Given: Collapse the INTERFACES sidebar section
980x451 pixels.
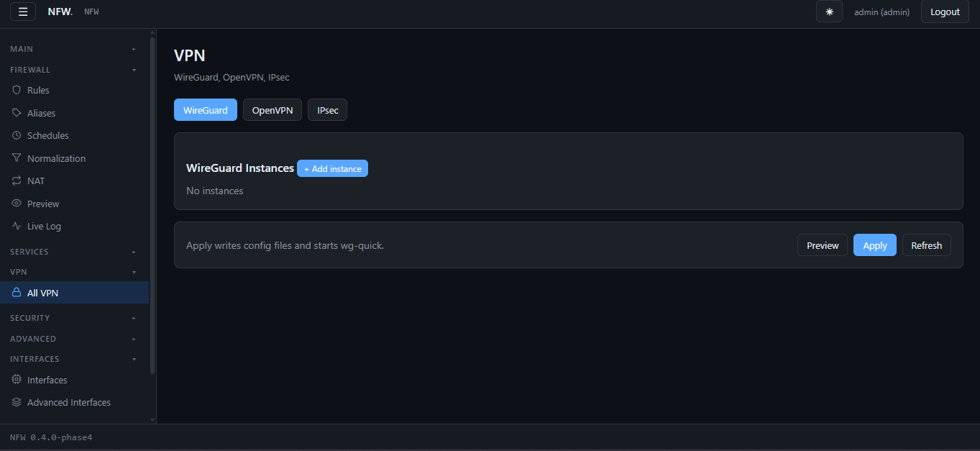Looking at the screenshot, I should 73,359.
